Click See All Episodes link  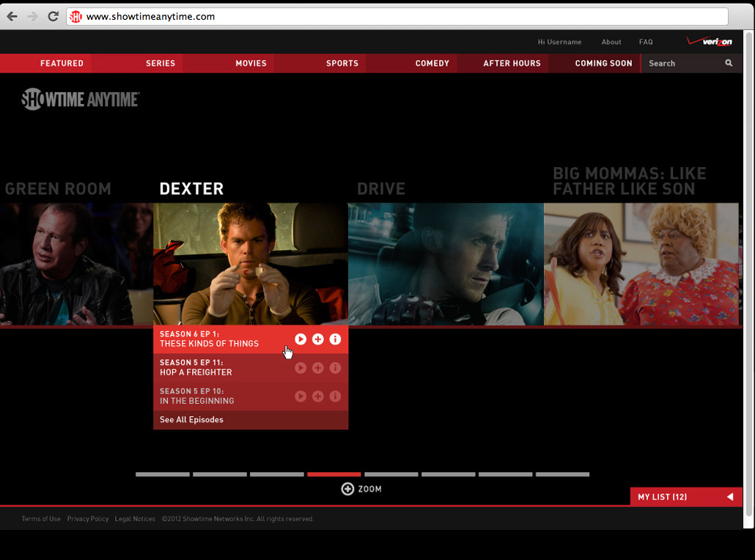point(191,419)
